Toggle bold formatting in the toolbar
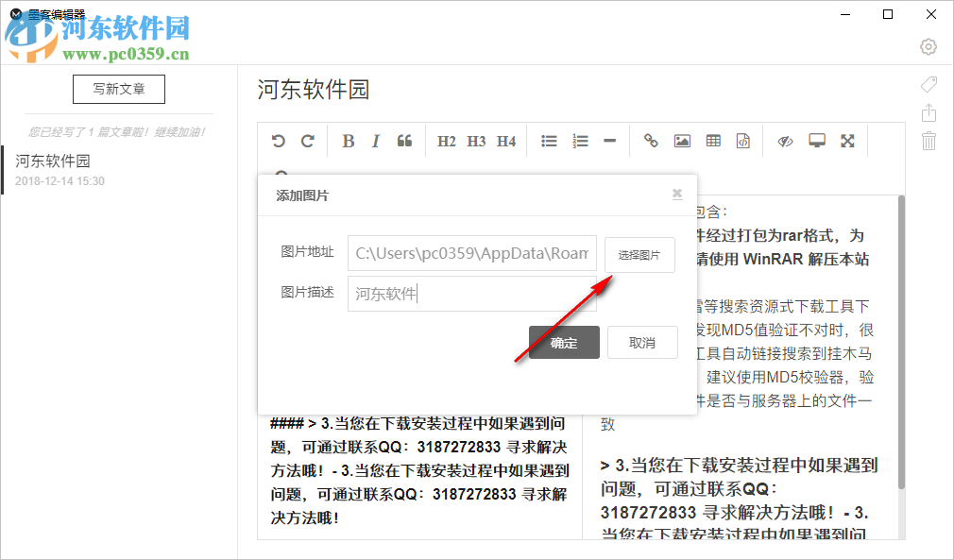This screenshot has height=560, width=954. [348, 140]
